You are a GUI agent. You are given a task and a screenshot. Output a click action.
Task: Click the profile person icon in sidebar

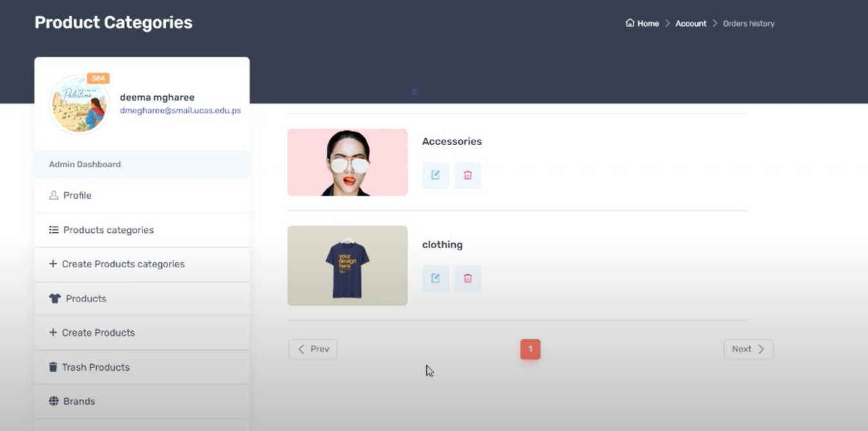point(54,195)
